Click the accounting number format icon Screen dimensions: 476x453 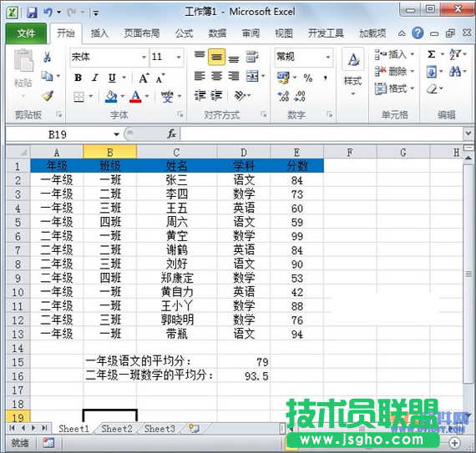(x=283, y=78)
